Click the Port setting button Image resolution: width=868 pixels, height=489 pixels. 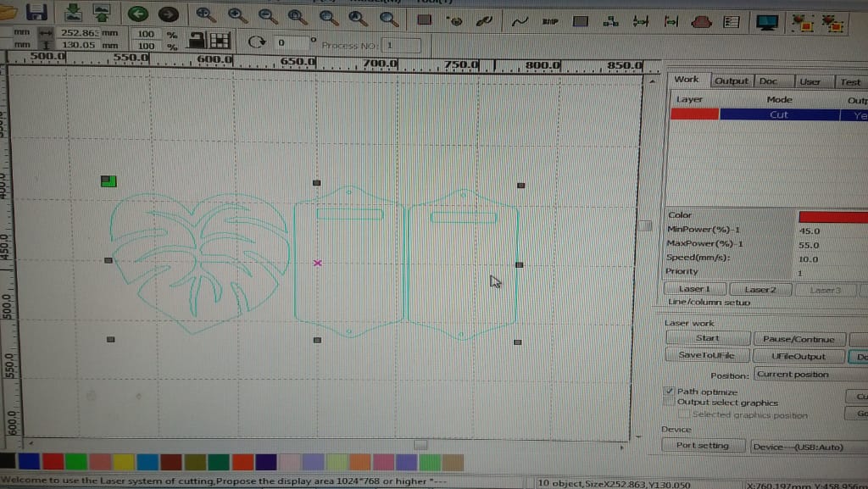(703, 445)
